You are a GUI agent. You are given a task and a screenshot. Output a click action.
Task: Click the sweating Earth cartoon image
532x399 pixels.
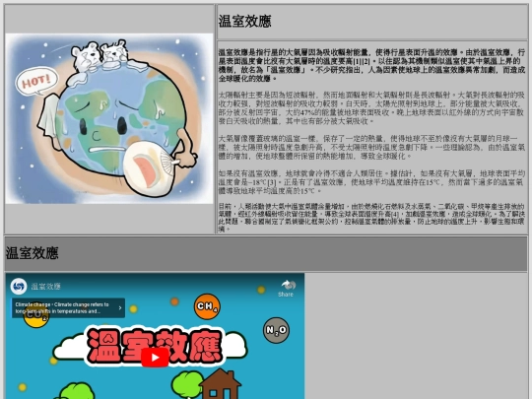click(x=109, y=118)
